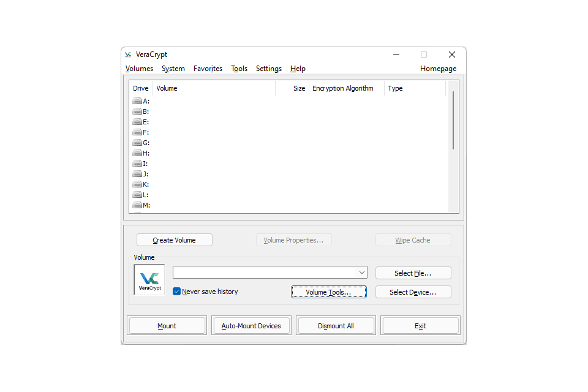
Task: Open the Volumes menu
Action: coord(139,69)
